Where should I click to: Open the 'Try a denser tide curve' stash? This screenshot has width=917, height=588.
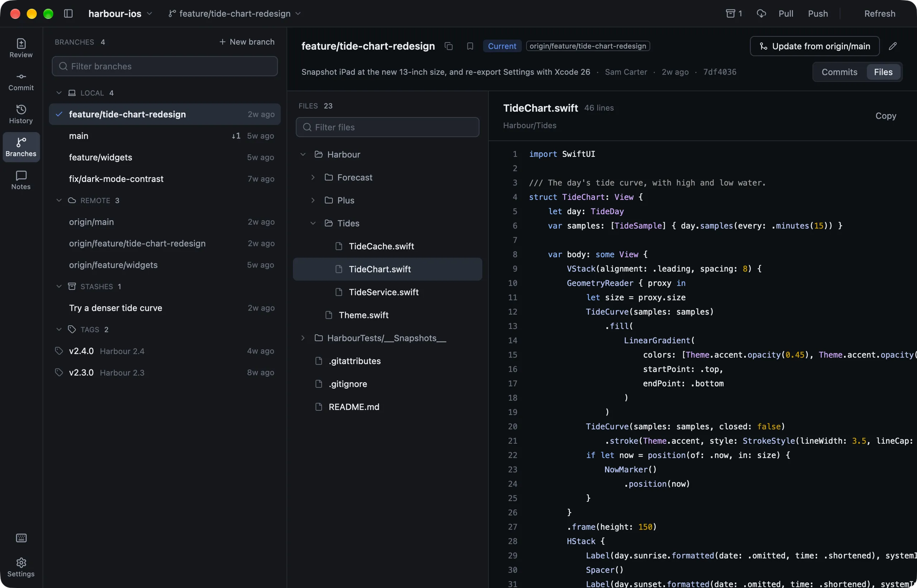tap(165, 308)
